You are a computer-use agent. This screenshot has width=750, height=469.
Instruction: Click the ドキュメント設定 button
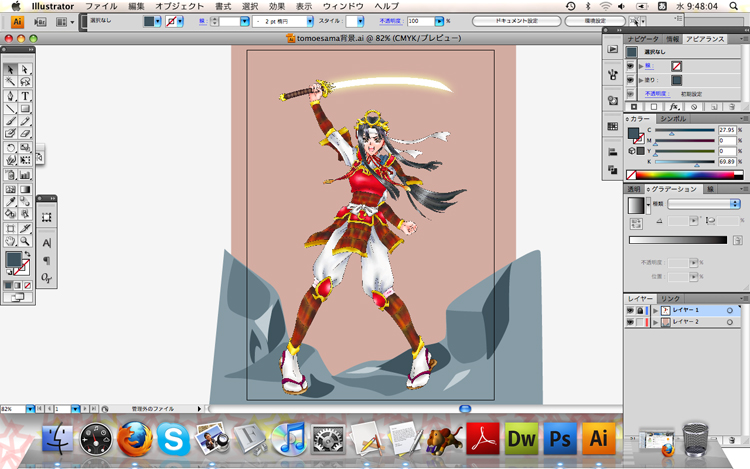(517, 21)
